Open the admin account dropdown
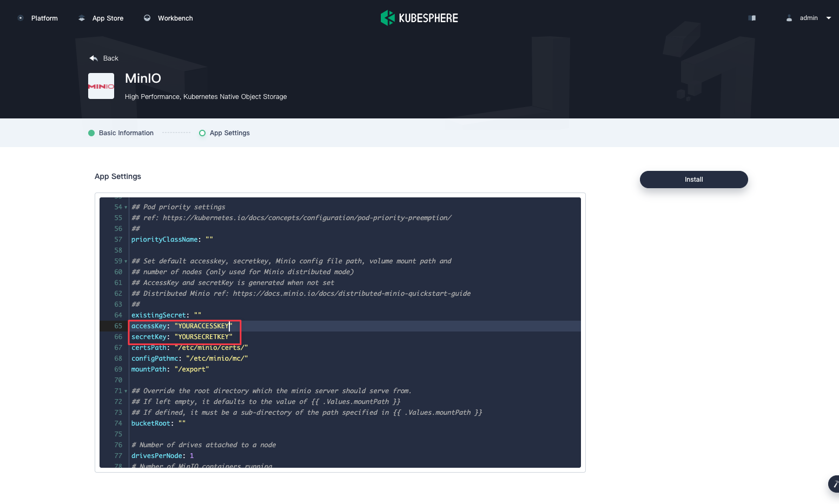The height and width of the screenshot is (504, 839). (x=829, y=18)
